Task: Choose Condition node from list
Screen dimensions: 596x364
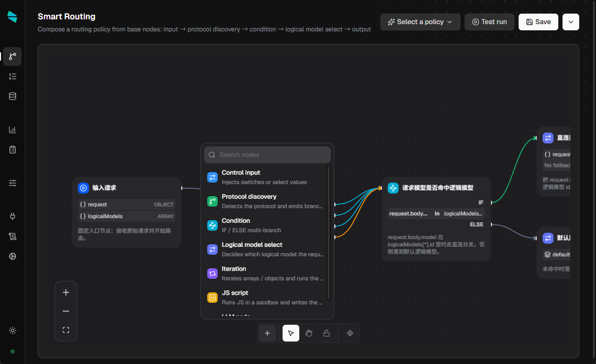Action: [265, 225]
